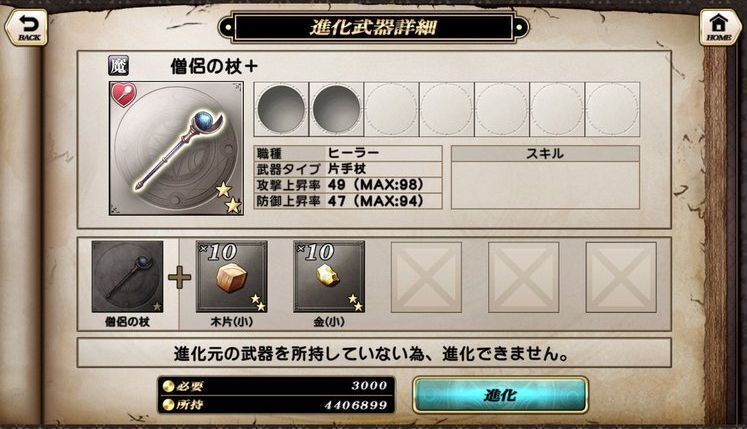Tap the BACK arrow button

(x=26, y=27)
